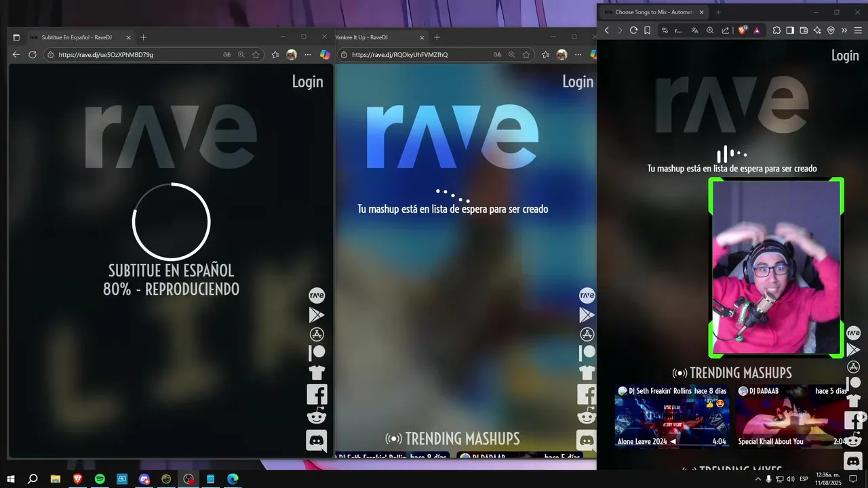Click translate page icon in Brave address bar
This screenshot has height=488, width=868.
click(x=694, y=30)
